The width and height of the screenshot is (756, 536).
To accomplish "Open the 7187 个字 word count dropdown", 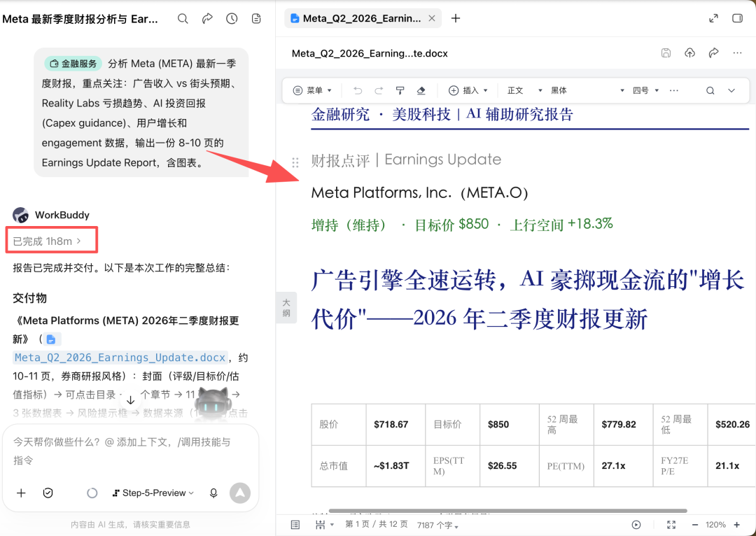I will (437, 525).
